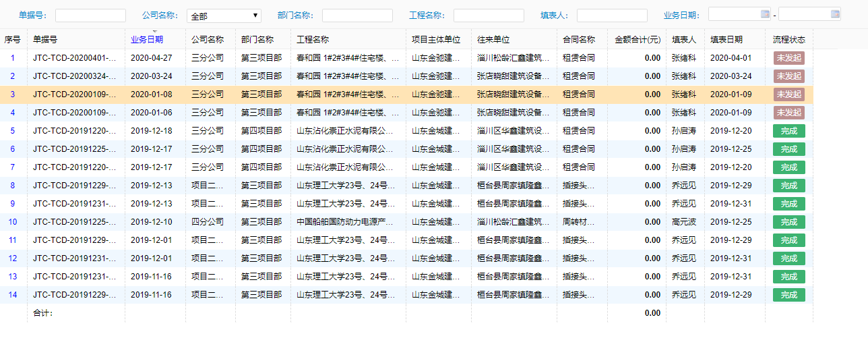The height and width of the screenshot is (359, 868).
Task: Click 第四项目部 in row 7
Action: 261,167
